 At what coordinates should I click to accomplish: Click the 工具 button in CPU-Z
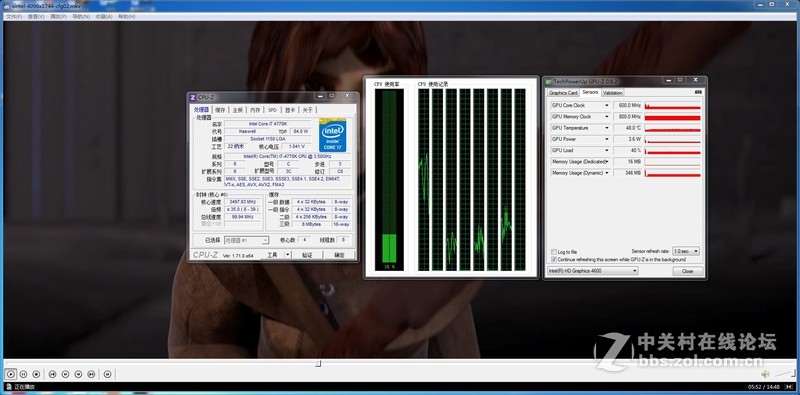272,255
